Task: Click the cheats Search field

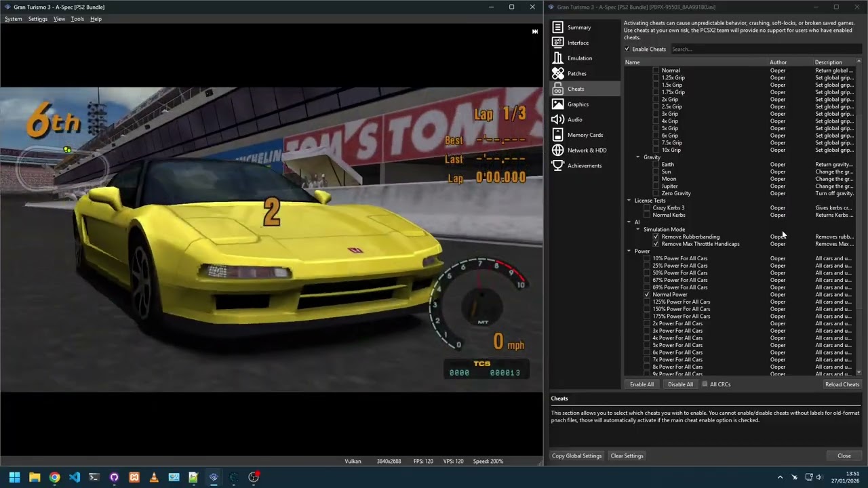Action: coord(765,49)
